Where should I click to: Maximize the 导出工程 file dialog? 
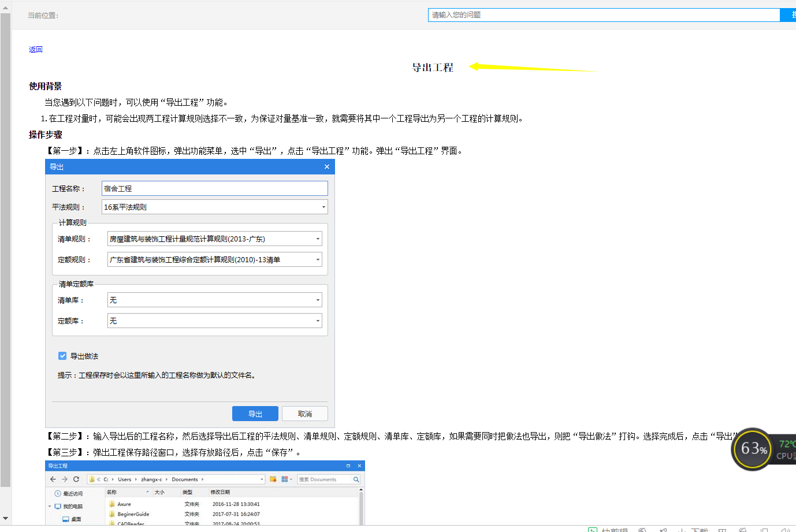point(348,466)
